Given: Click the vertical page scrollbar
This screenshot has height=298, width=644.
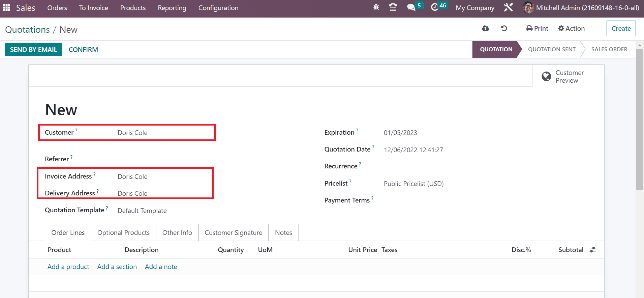Looking at the screenshot, I should click(x=640, y=119).
